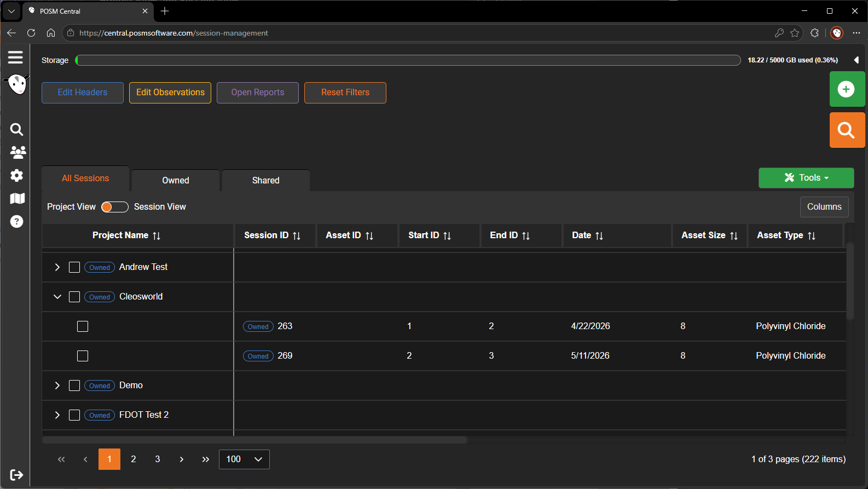Select the POSM Central browser tab
Screen dimensions: 868x489
pyautogui.click(x=88, y=11)
